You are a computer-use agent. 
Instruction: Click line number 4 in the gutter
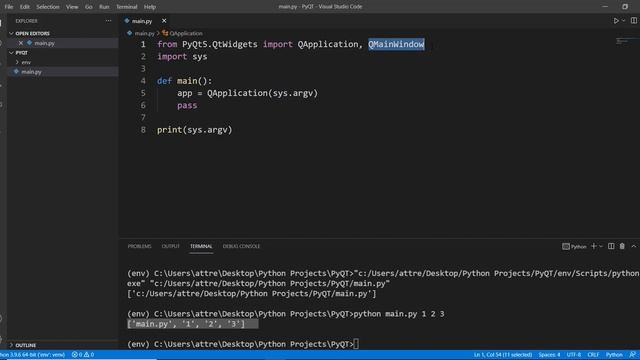click(143, 81)
